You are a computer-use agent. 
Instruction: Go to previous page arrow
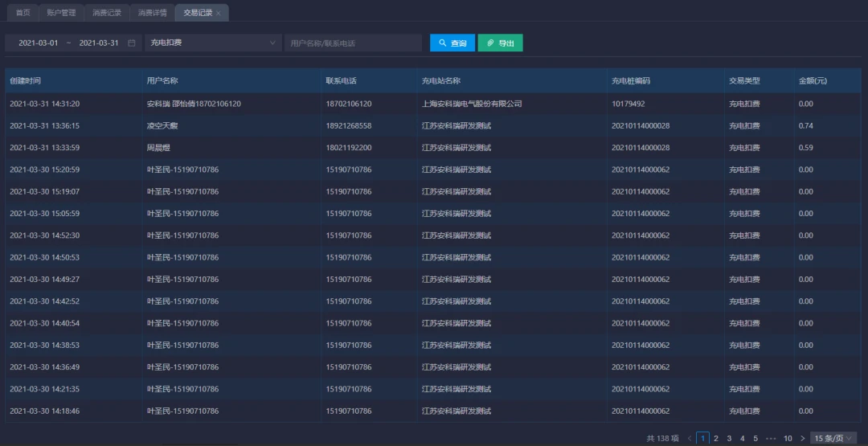690,438
